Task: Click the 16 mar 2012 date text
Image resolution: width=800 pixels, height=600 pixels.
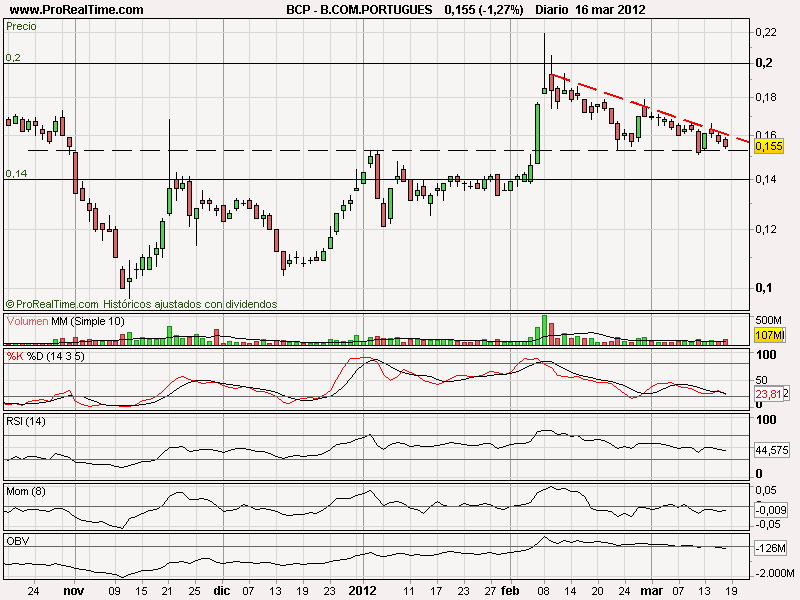Action: click(x=610, y=9)
